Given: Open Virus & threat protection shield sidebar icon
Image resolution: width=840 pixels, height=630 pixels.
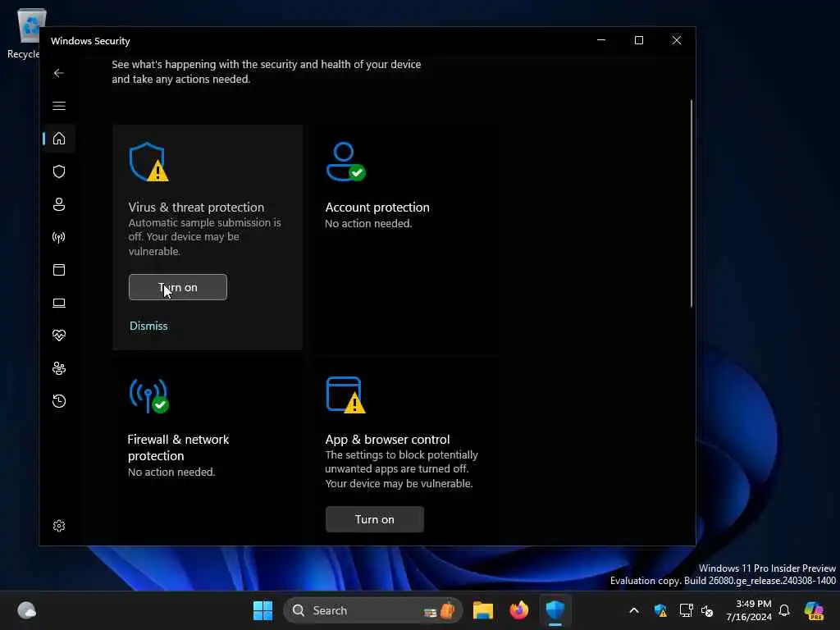Looking at the screenshot, I should [x=59, y=171].
